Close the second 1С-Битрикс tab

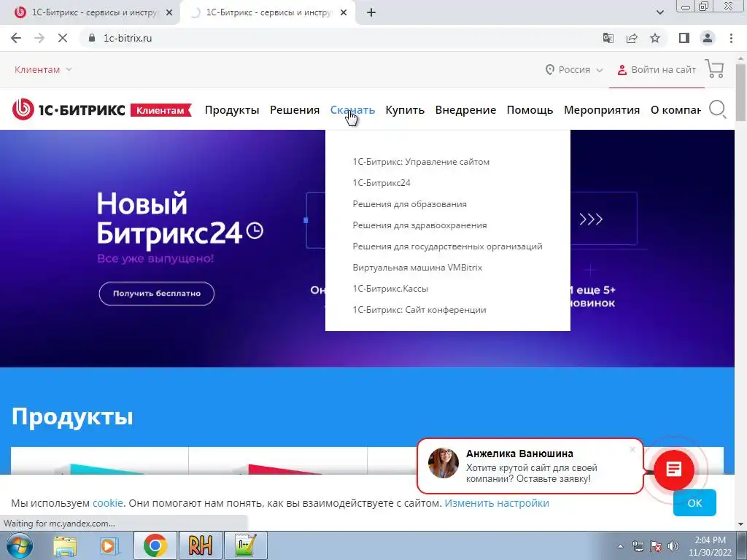pyautogui.click(x=344, y=13)
